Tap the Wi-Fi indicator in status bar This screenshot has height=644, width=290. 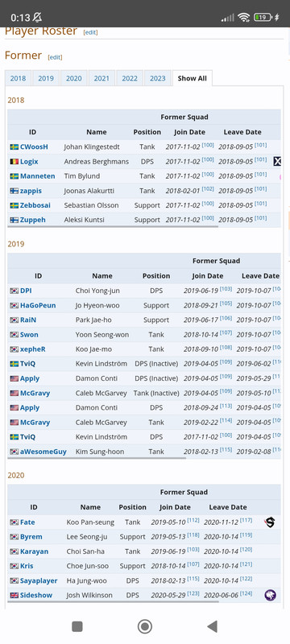244,17
